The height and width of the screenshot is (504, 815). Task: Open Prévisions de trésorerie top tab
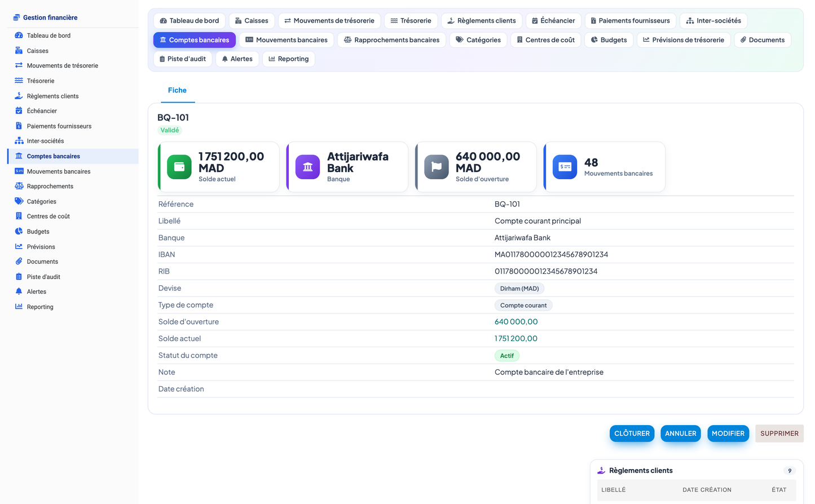684,40
